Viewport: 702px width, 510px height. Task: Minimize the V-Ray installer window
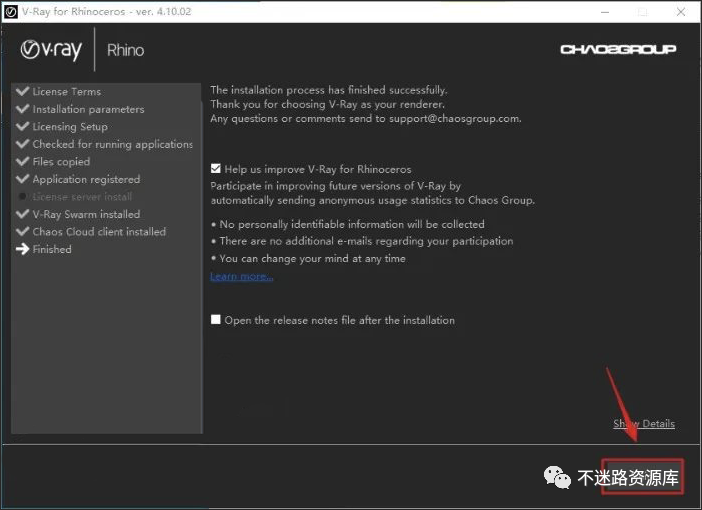pyautogui.click(x=605, y=12)
